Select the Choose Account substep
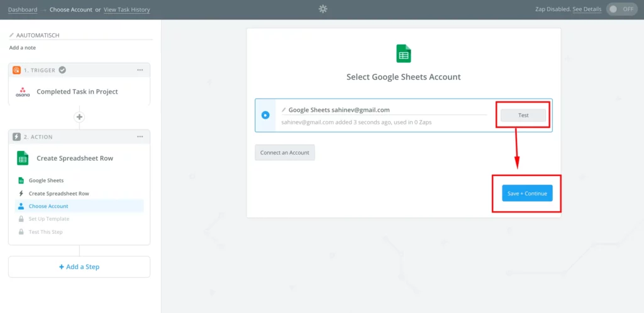Viewport: 644px width, 313px height. 79,206
